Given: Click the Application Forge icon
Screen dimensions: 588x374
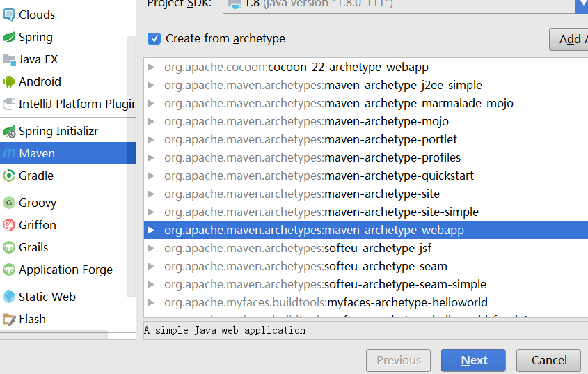Looking at the screenshot, I should click(x=8, y=270).
